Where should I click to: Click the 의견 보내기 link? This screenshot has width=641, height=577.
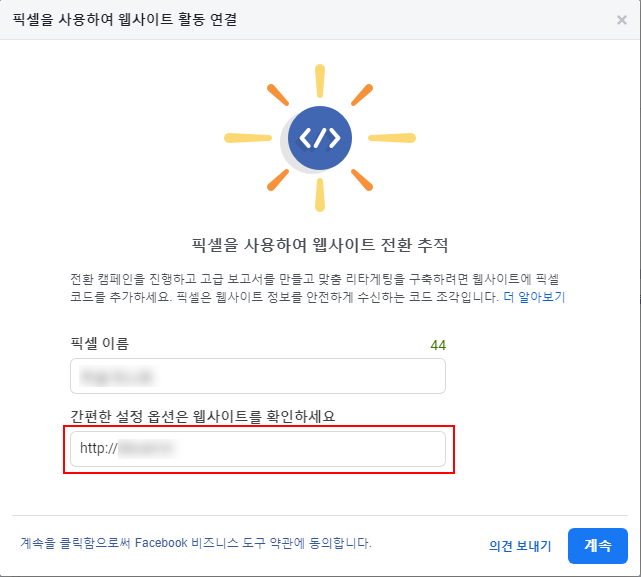[x=520, y=546]
